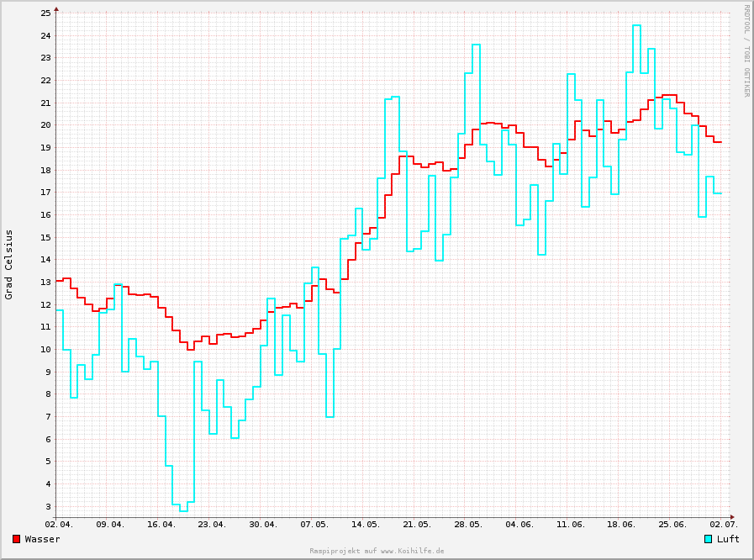Select the 02.04. date label
The width and height of the screenshot is (754, 560).
click(59, 525)
